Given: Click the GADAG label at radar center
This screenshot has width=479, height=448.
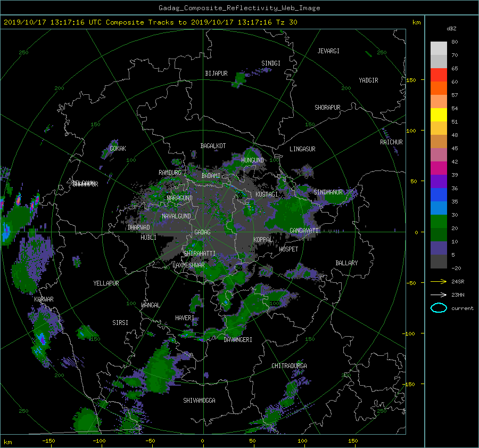Looking at the screenshot, I should click(x=202, y=232).
